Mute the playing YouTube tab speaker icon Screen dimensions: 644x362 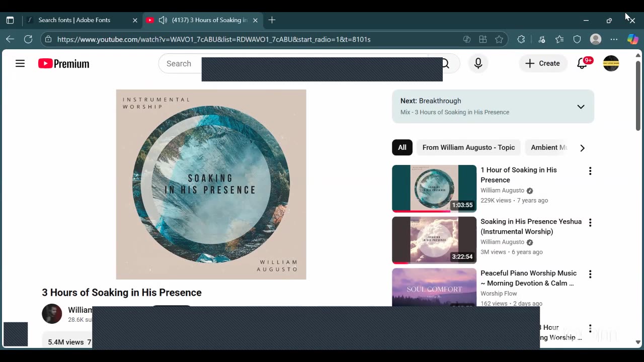[163, 20]
